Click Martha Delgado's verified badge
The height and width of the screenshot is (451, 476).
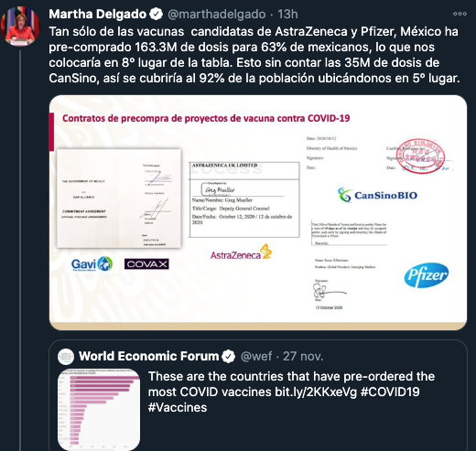[157, 14]
